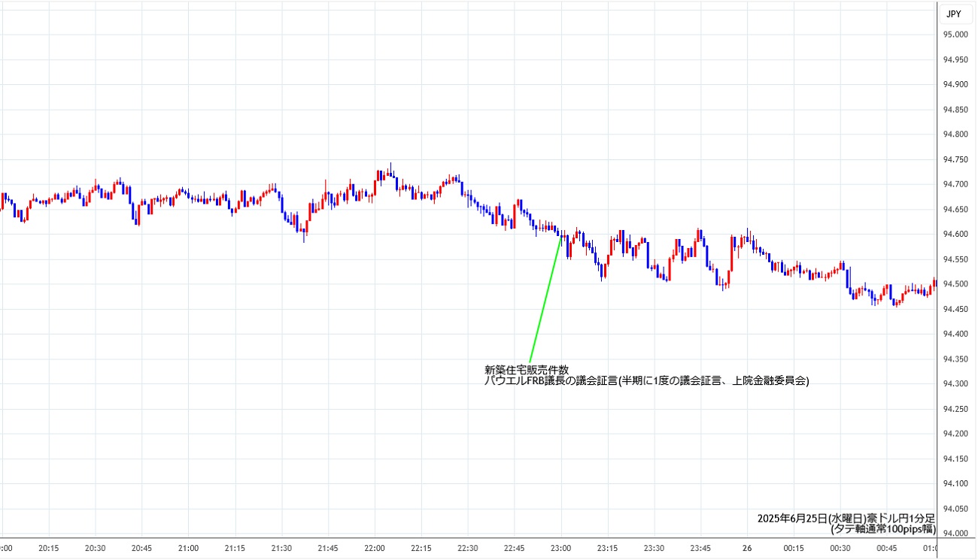The image size is (978, 560).
Task: Click the 23:00 time axis label
Action: 561,548
